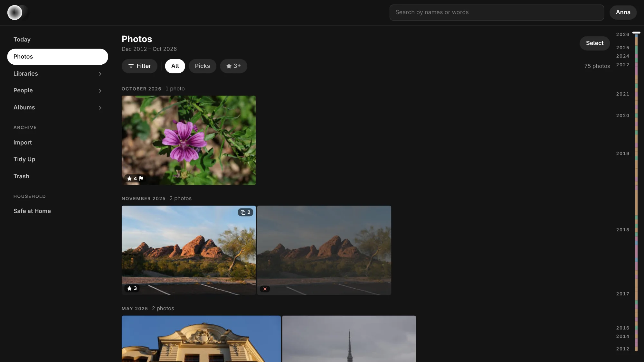Open the dimmed desert rocks photo
This screenshot has height=362, width=644.
[x=324, y=250]
